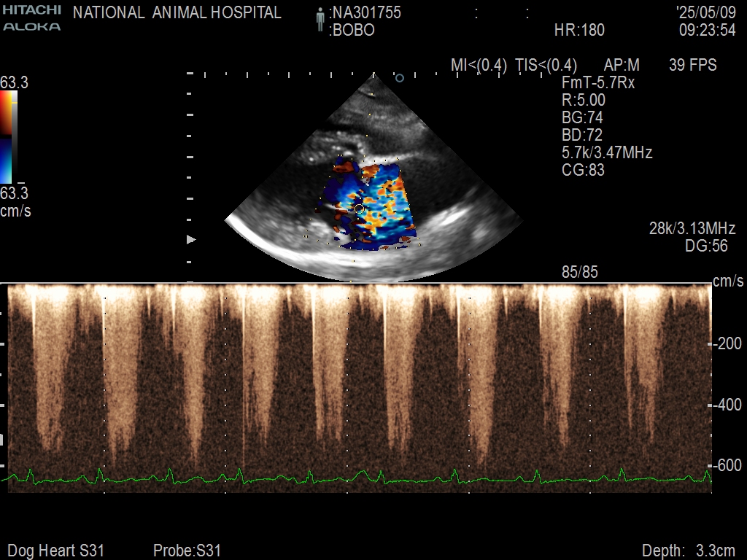Click the probe orientation marker circle
This screenshot has width=747, height=560.
[399, 77]
